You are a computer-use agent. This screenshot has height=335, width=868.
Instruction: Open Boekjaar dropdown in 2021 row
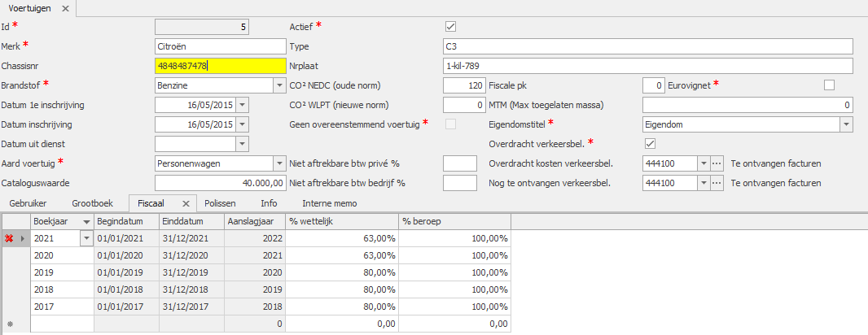pyautogui.click(x=87, y=238)
